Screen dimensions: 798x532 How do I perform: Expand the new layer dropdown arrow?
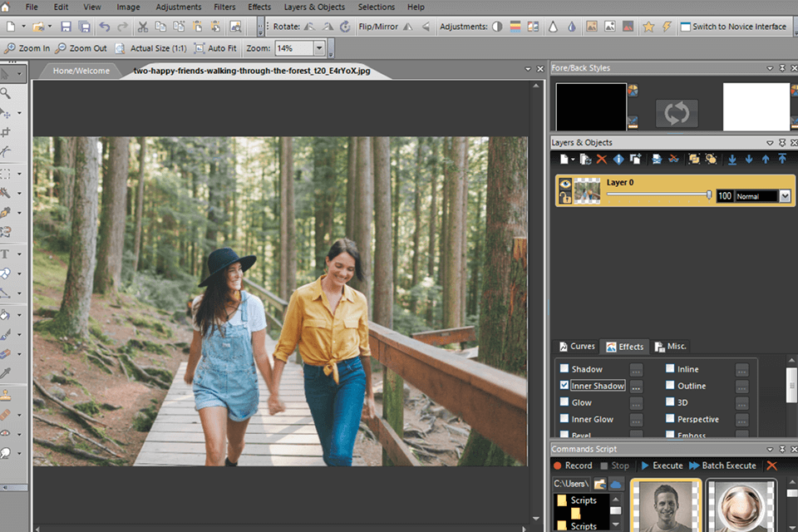pos(574,159)
